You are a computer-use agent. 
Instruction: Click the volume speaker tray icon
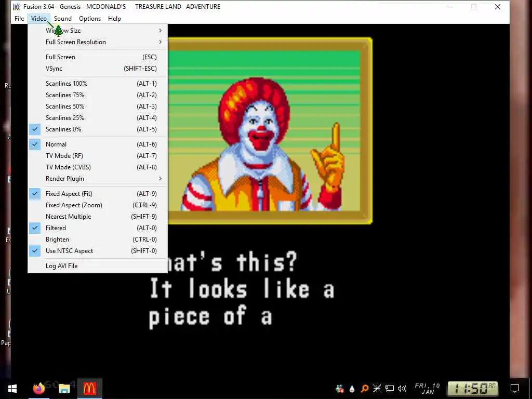pyautogui.click(x=402, y=389)
